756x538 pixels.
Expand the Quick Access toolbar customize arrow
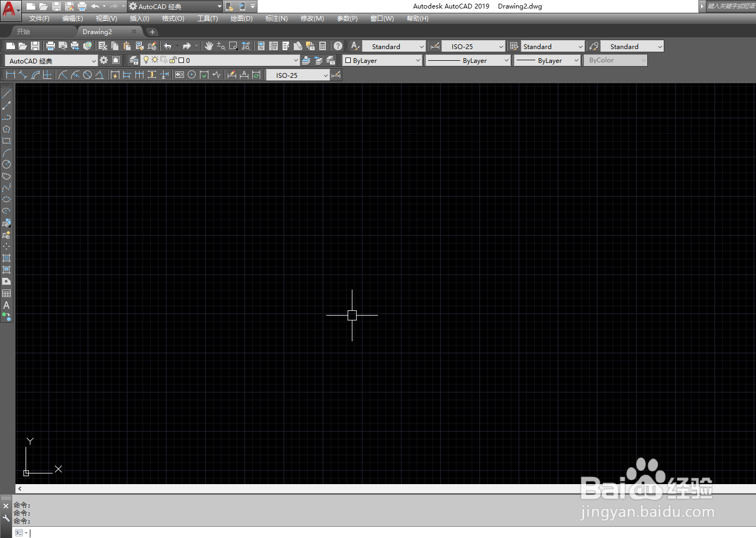coord(253,6)
